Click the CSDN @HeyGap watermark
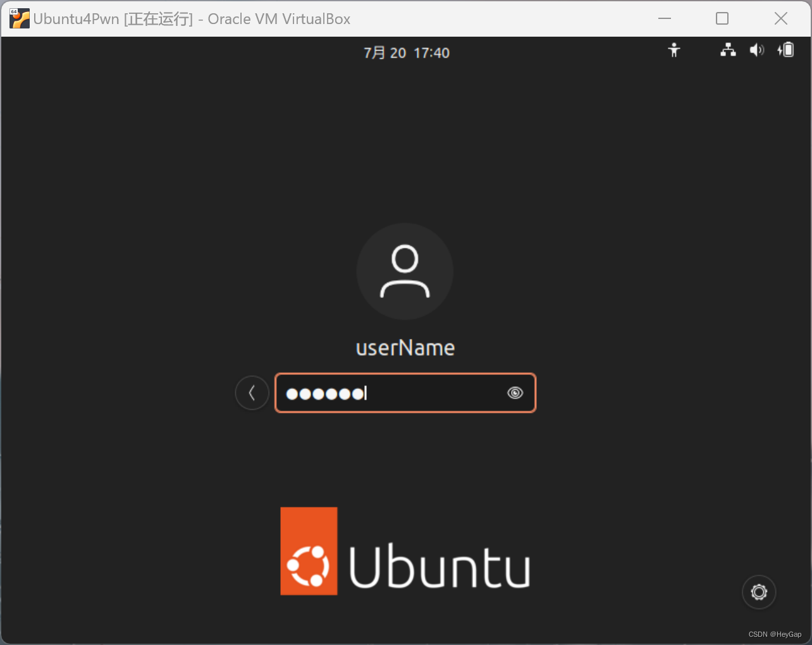 pyautogui.click(x=773, y=634)
